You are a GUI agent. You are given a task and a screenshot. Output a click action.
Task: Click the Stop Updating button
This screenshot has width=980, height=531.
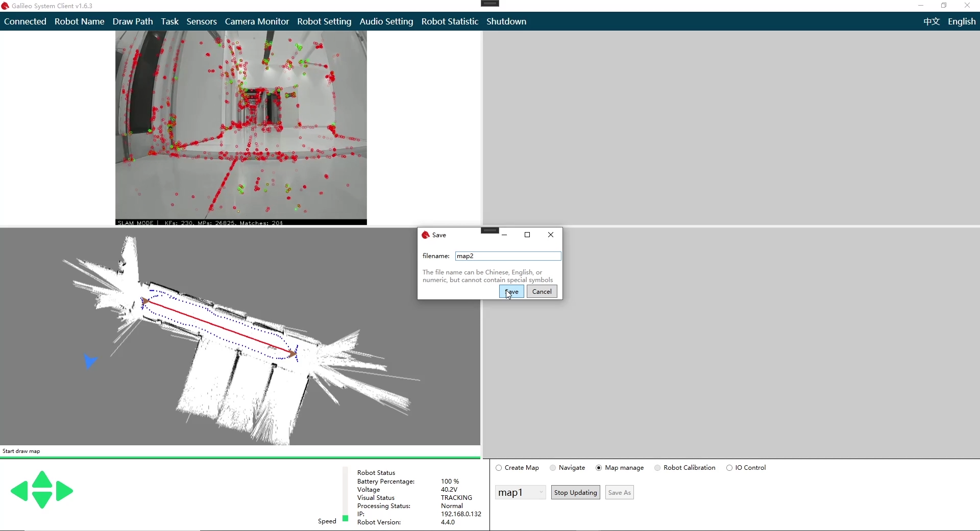(x=575, y=492)
